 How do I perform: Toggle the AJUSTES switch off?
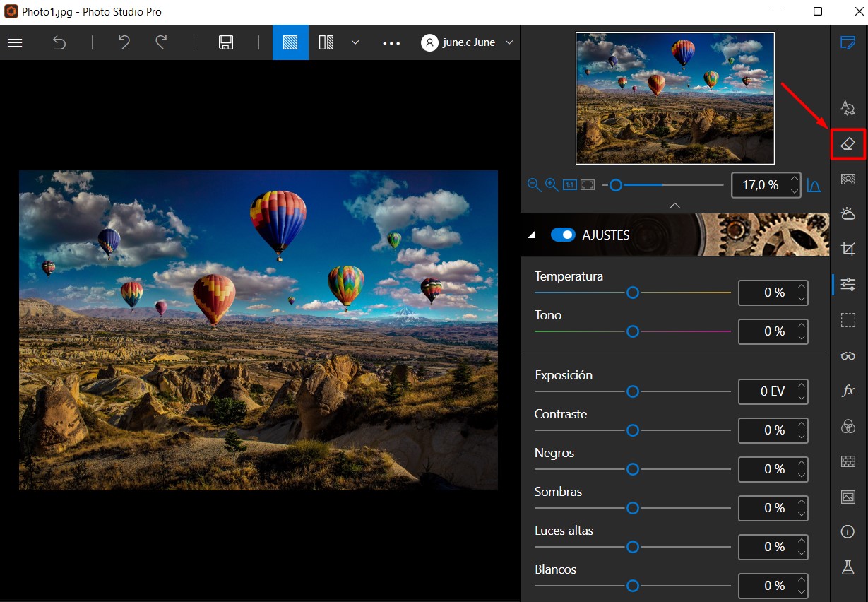564,235
